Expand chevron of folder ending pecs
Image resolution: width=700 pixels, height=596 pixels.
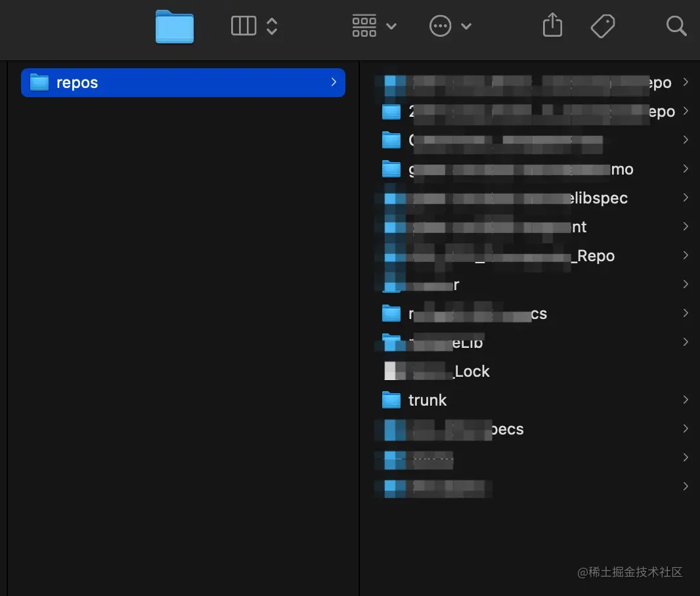[x=686, y=428]
